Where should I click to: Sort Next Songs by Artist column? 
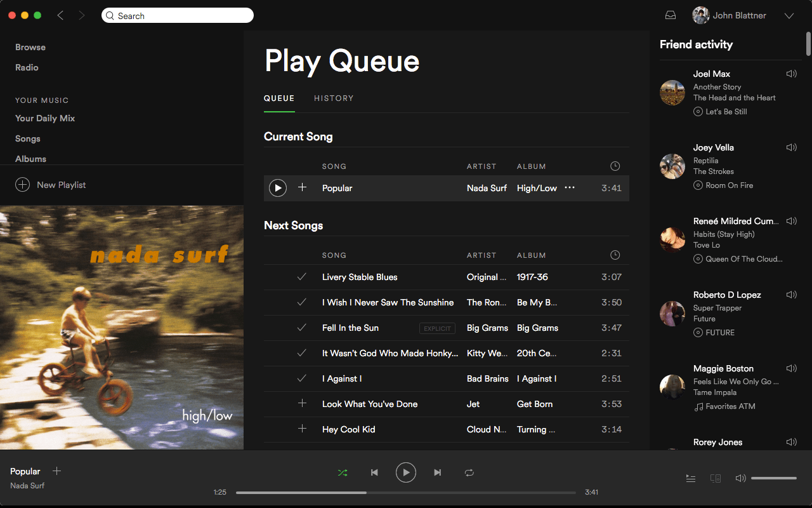481,255
